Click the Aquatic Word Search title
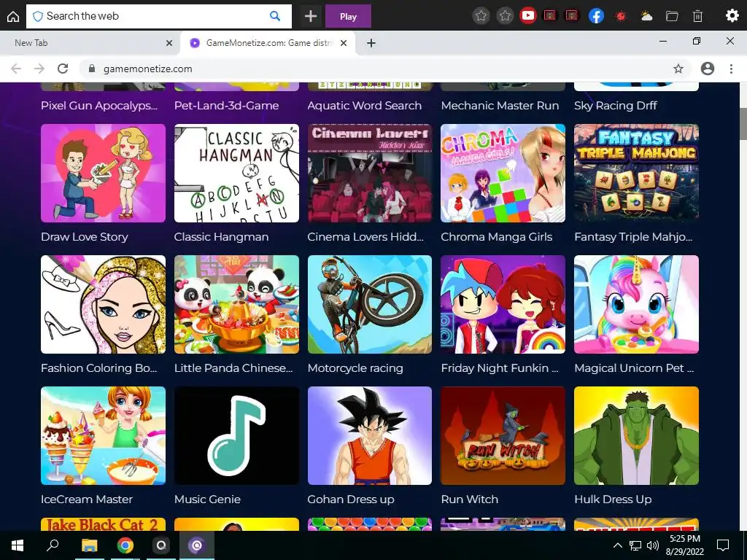The image size is (747, 560). tap(365, 106)
